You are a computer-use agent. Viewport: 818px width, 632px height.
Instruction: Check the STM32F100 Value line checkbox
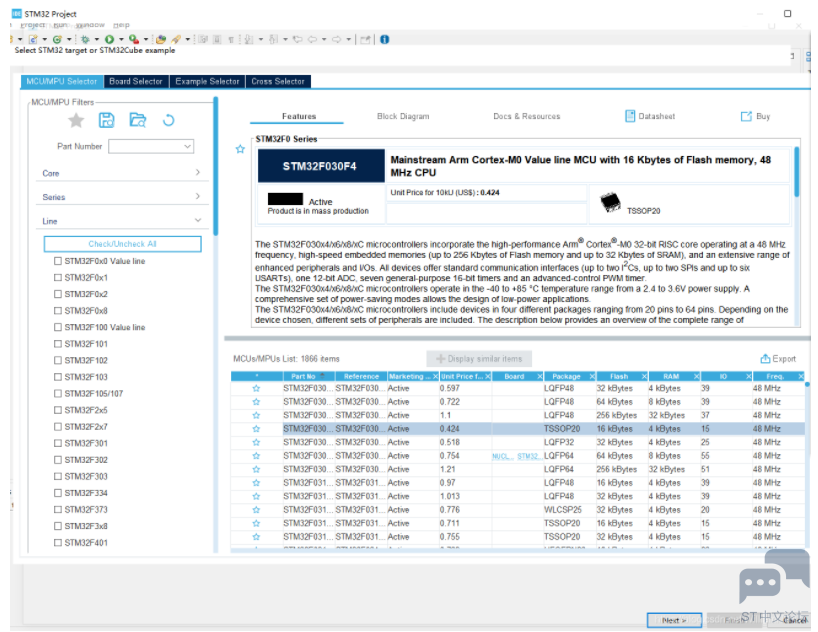tap(58, 327)
